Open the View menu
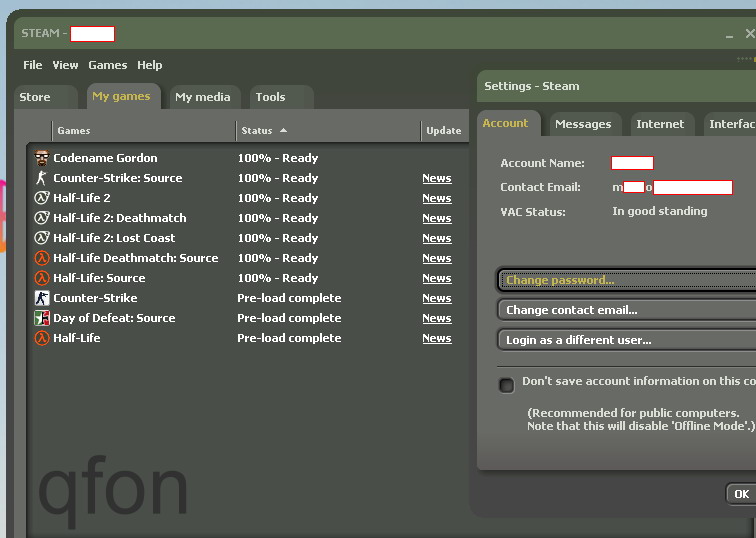756x538 pixels. [65, 65]
